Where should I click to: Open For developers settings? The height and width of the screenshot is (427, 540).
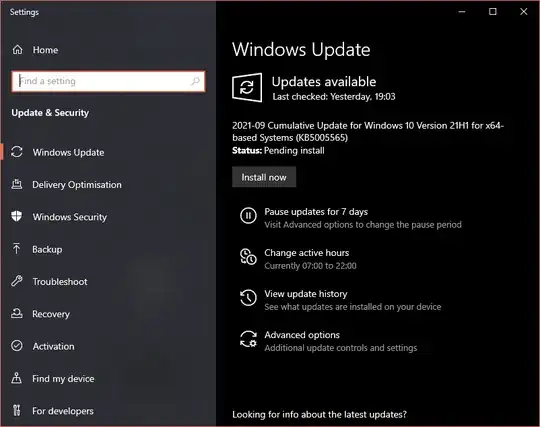pos(63,411)
